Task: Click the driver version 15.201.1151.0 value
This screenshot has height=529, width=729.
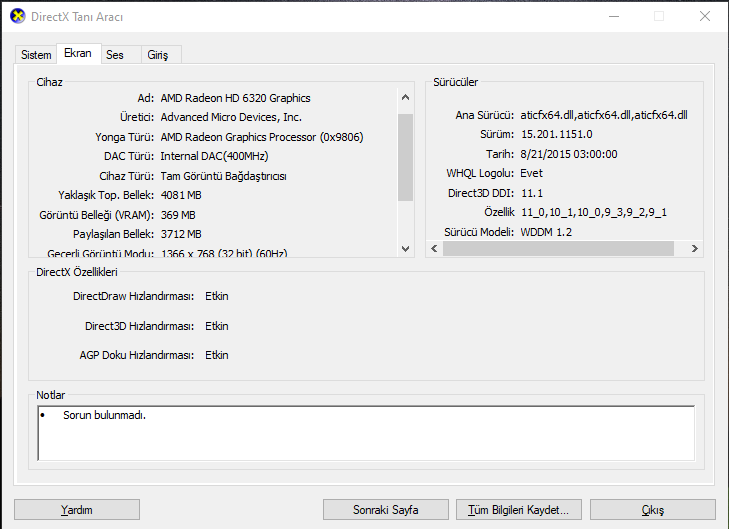Action: tap(556, 134)
